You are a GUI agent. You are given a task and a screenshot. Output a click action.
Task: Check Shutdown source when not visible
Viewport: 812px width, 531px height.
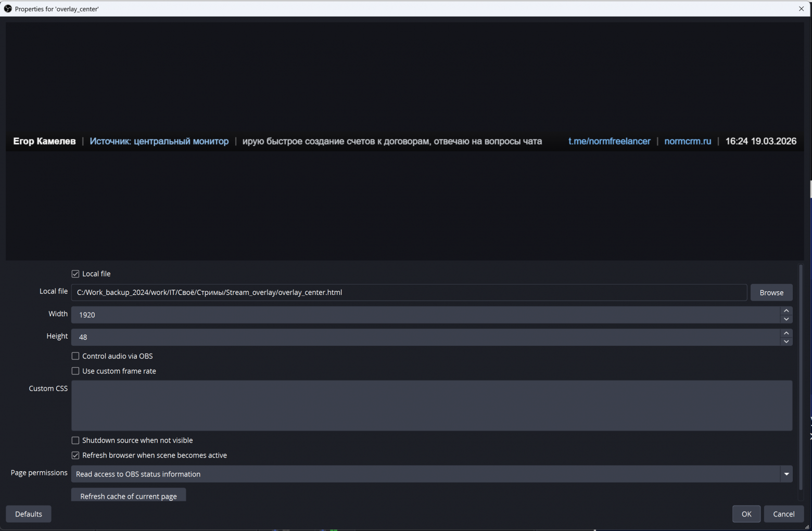pyautogui.click(x=75, y=441)
